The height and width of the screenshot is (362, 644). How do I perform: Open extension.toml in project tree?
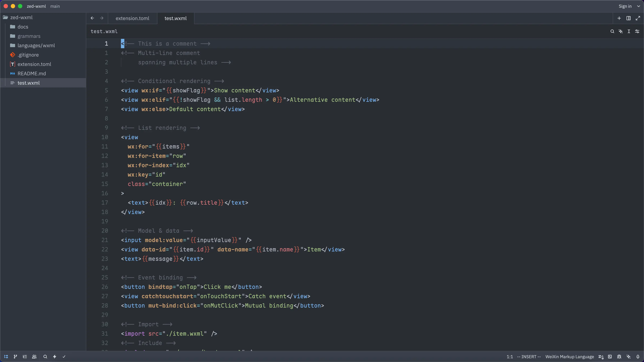point(43,64)
